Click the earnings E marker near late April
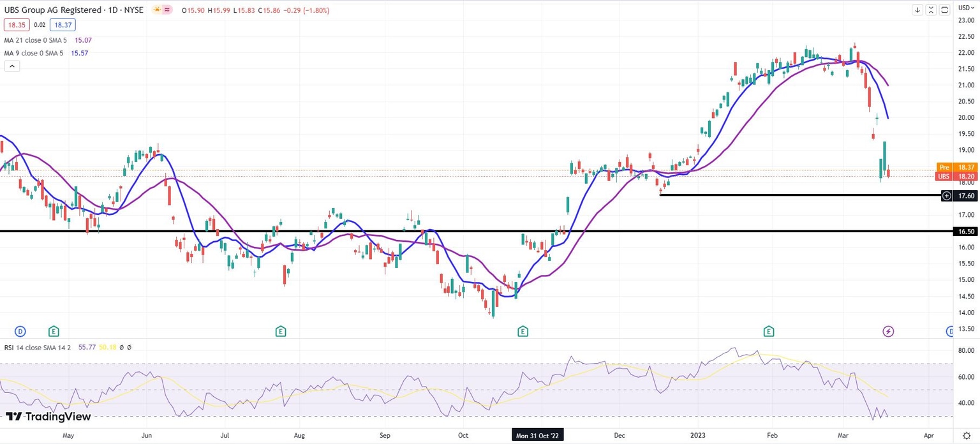This screenshot has height=444, width=980. point(54,330)
